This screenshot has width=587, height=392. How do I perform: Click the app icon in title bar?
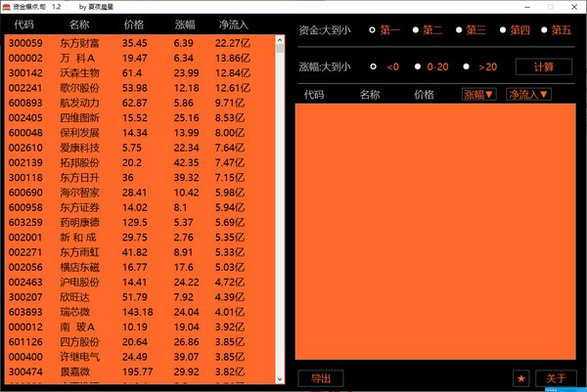coord(6,7)
